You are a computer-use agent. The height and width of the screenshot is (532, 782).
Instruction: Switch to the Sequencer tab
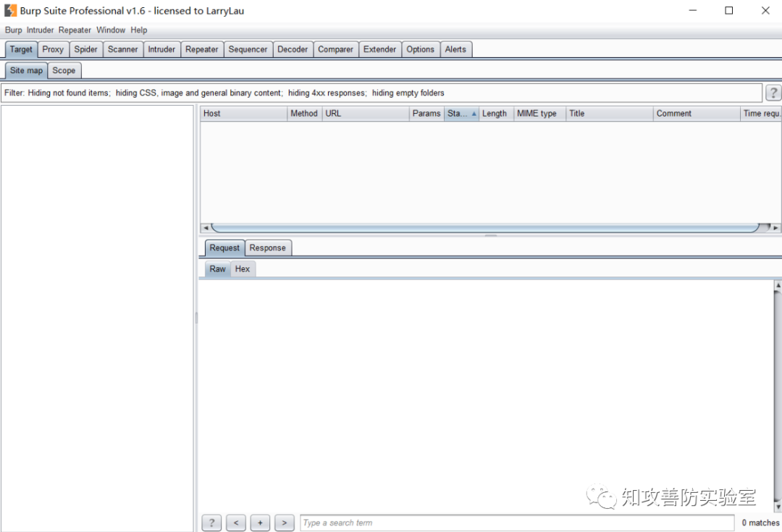click(248, 49)
